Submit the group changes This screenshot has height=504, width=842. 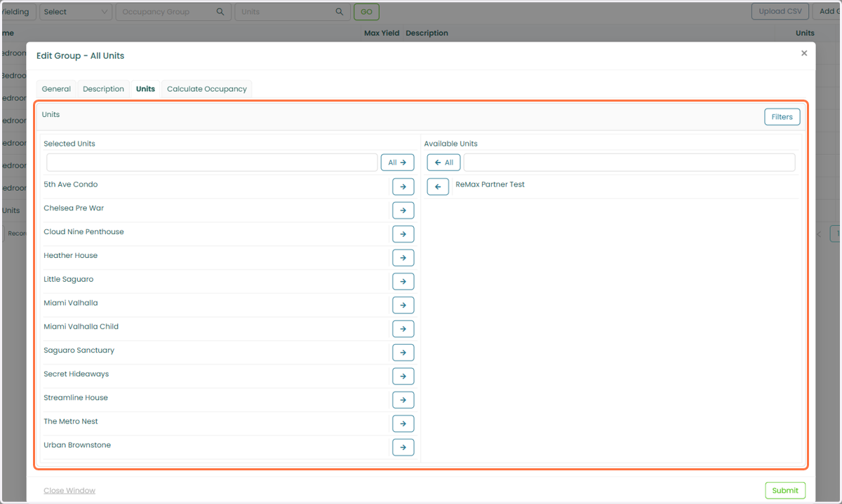[x=785, y=491]
